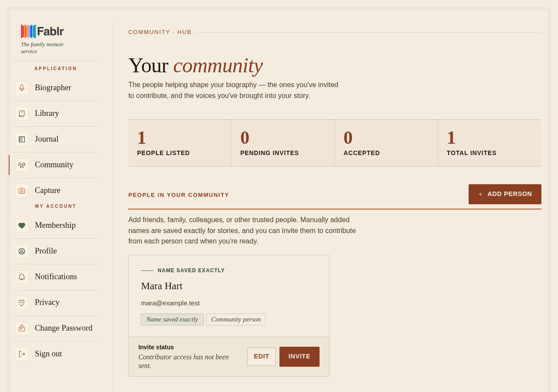Open the Notifications menu label
The width and height of the screenshot is (558, 392).
(x=56, y=277)
